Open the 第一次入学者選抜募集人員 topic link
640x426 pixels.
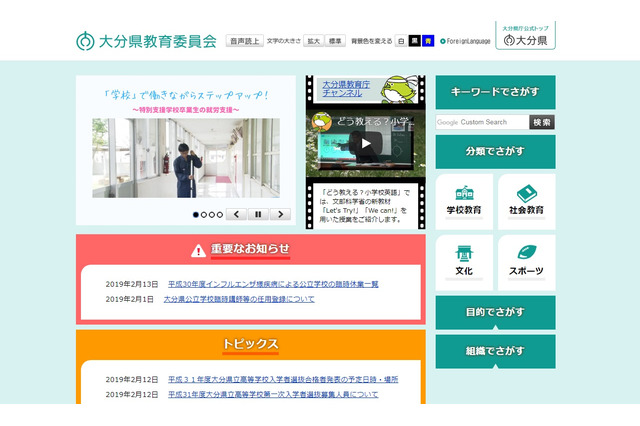click(273, 395)
